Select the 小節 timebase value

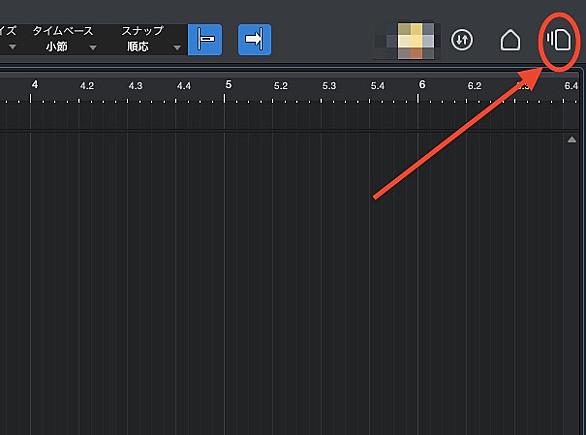pyautogui.click(x=56, y=47)
